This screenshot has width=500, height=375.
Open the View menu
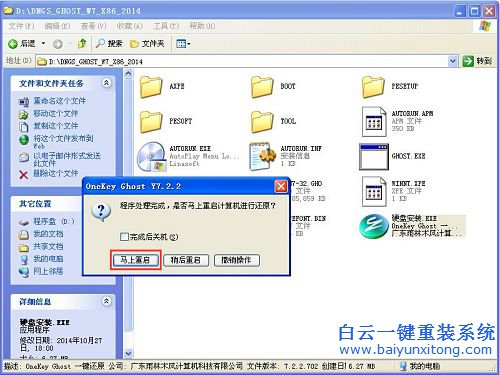pyautogui.click(x=93, y=26)
